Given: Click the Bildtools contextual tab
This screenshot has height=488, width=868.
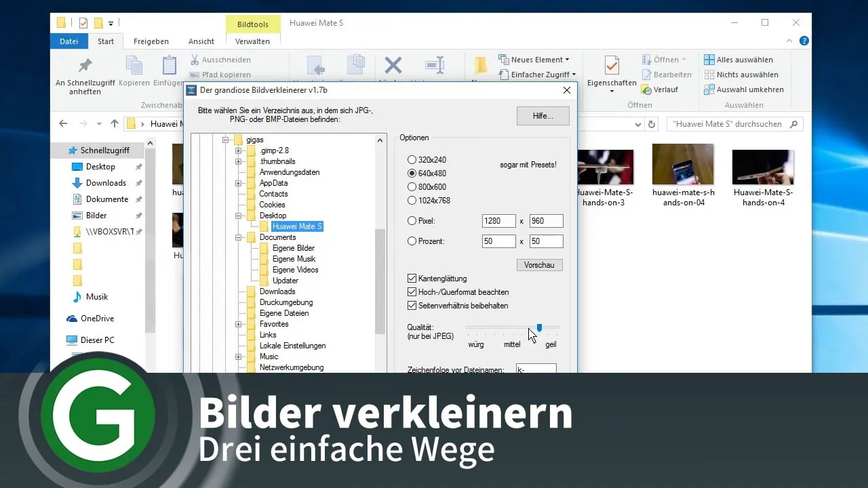Looking at the screenshot, I should pos(253,24).
